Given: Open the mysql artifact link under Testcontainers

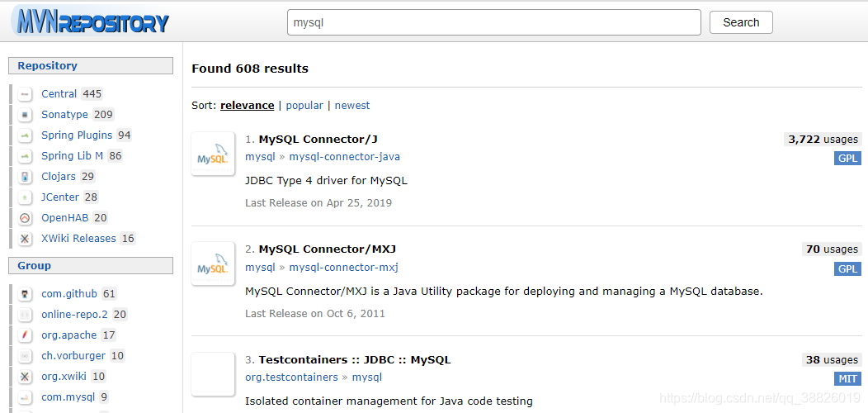Looking at the screenshot, I should pyautogui.click(x=367, y=377).
